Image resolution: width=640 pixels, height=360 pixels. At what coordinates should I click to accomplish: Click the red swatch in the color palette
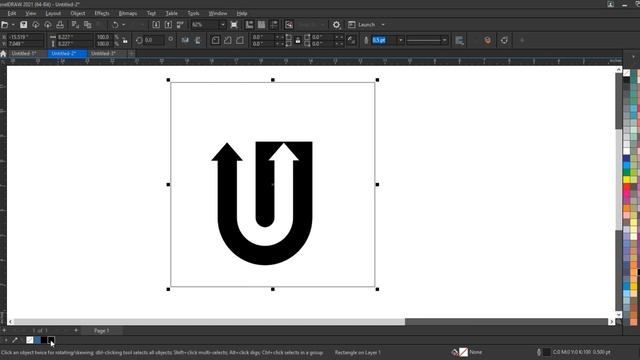(x=627, y=187)
